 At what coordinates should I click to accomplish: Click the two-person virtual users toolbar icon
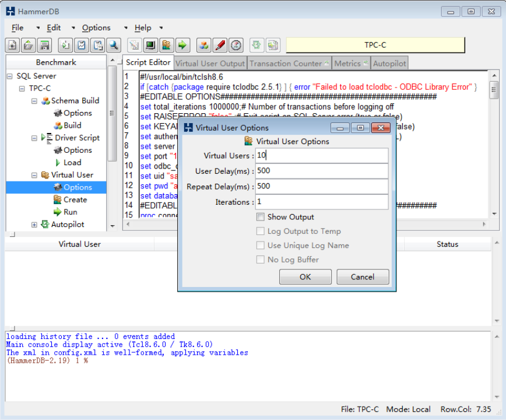[x=167, y=45]
